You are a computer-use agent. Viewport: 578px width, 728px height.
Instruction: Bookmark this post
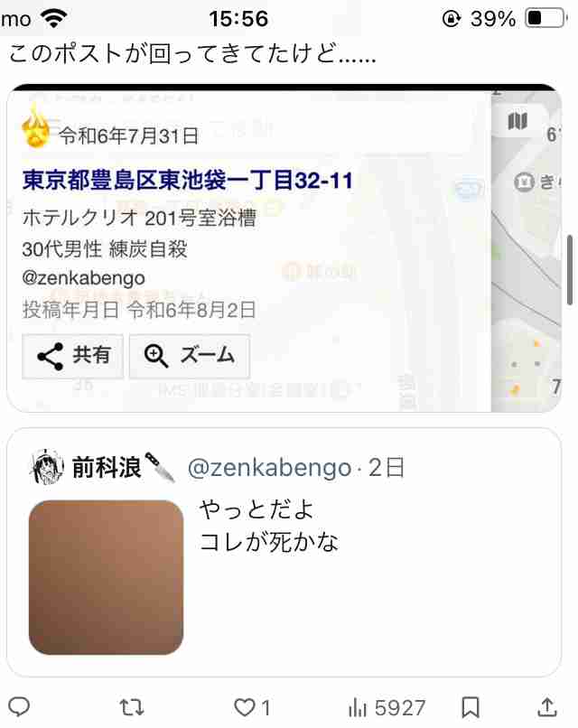(x=471, y=707)
